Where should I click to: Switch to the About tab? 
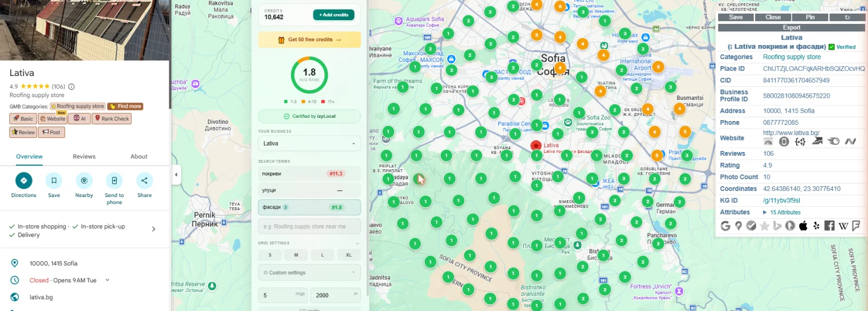click(139, 156)
